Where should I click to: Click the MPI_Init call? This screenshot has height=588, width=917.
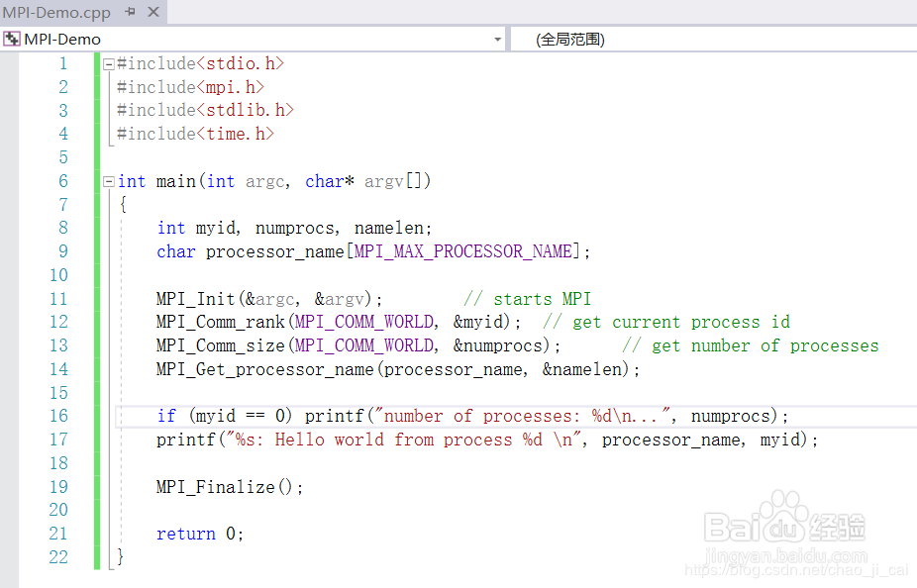[x=195, y=299]
